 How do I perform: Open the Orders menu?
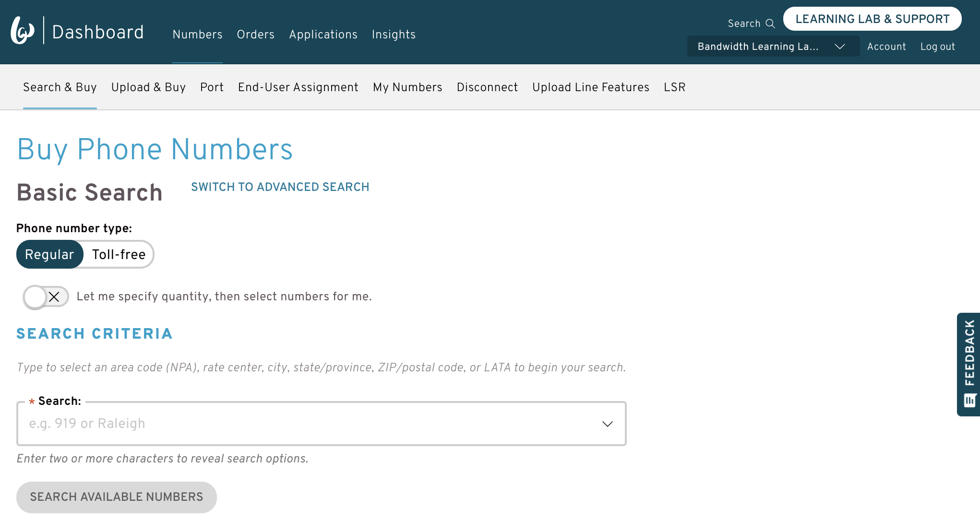coord(255,35)
